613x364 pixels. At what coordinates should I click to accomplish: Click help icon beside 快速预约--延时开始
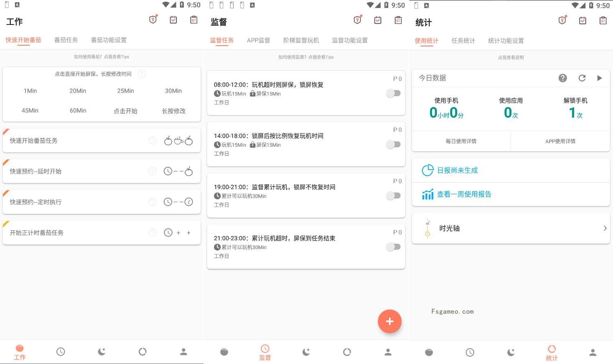point(153,171)
